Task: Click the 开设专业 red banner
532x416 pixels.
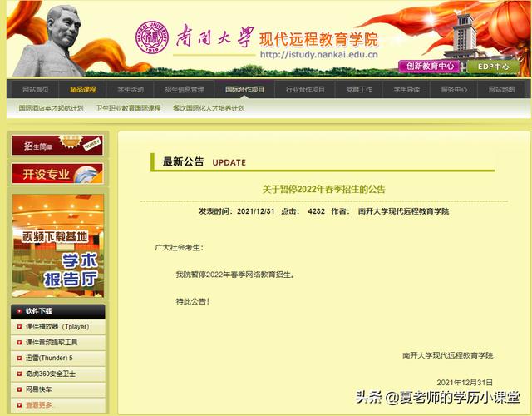Action: pyautogui.click(x=57, y=174)
